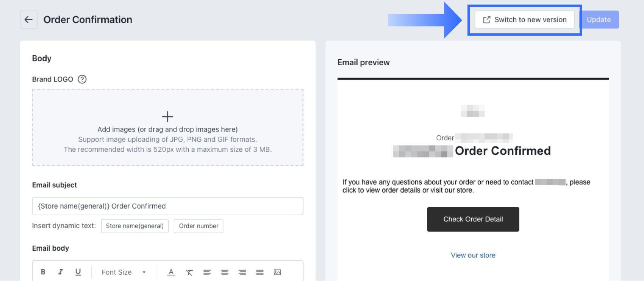Center align the email body text

[x=225, y=272]
